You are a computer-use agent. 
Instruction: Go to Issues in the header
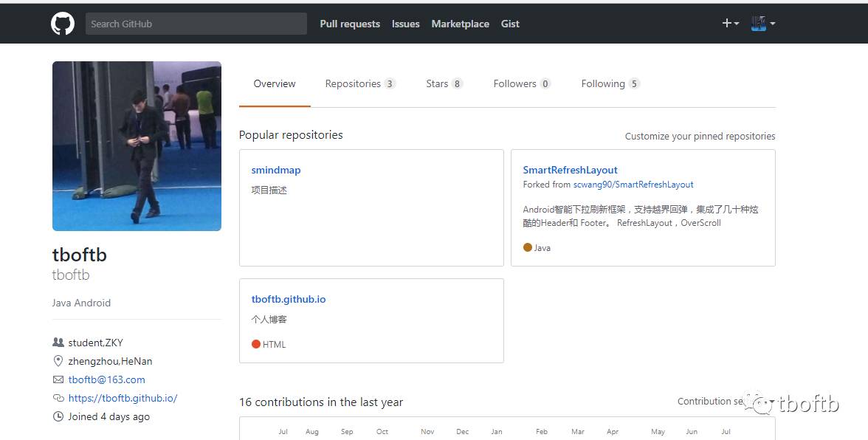pos(406,24)
